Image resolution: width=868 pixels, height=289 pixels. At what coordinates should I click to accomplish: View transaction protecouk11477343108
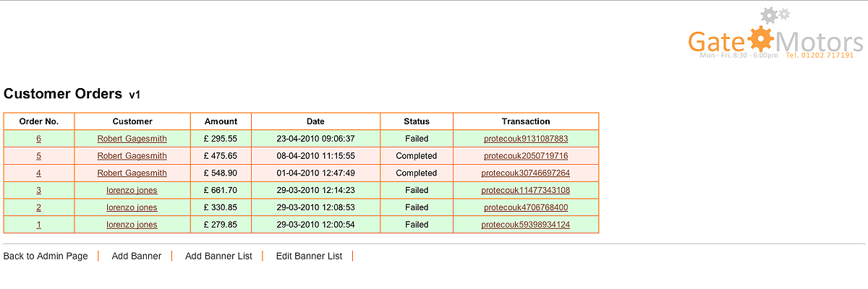point(526,191)
